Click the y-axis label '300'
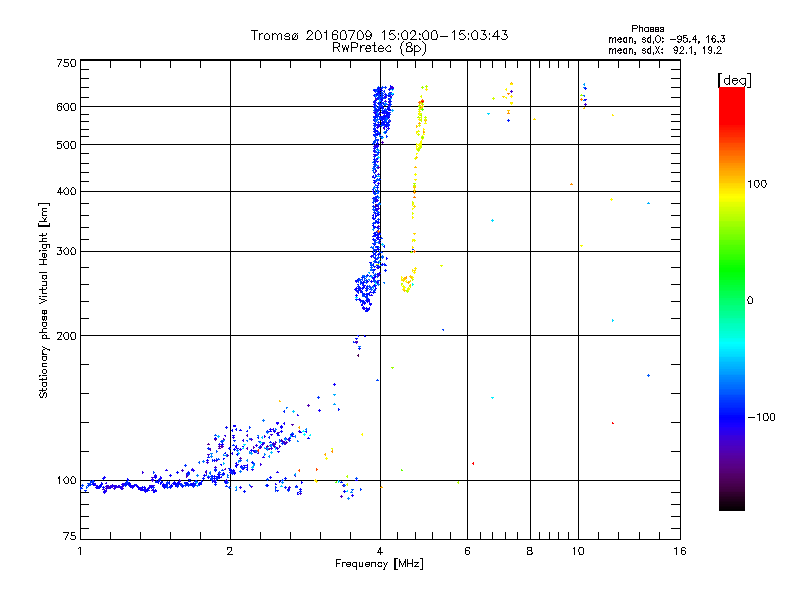This screenshot has width=800, height=600. click(66, 252)
